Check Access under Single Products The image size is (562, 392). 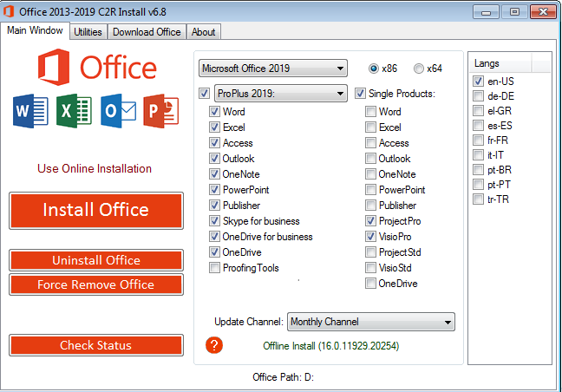tap(370, 142)
